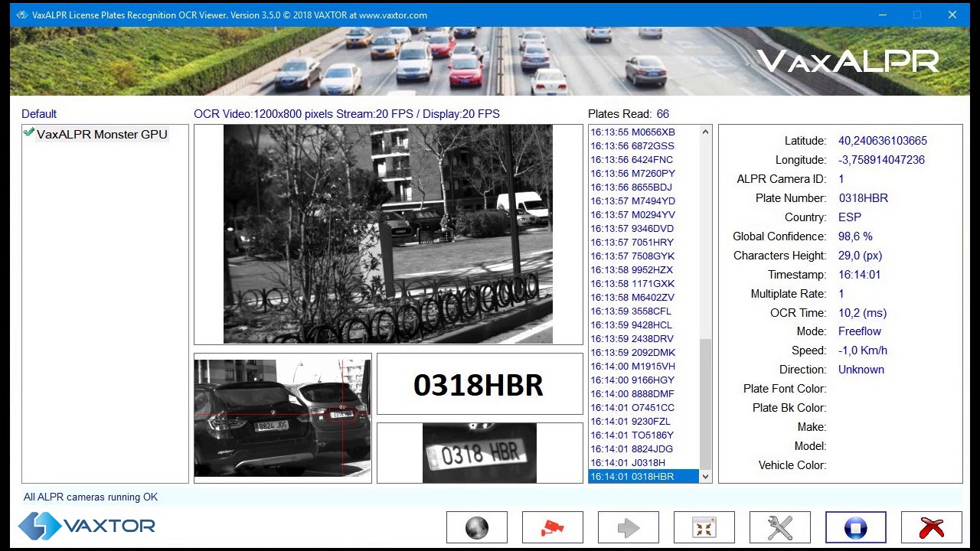Click the shrink-window arrows button
The height and width of the screenshot is (551, 980).
[x=704, y=527]
